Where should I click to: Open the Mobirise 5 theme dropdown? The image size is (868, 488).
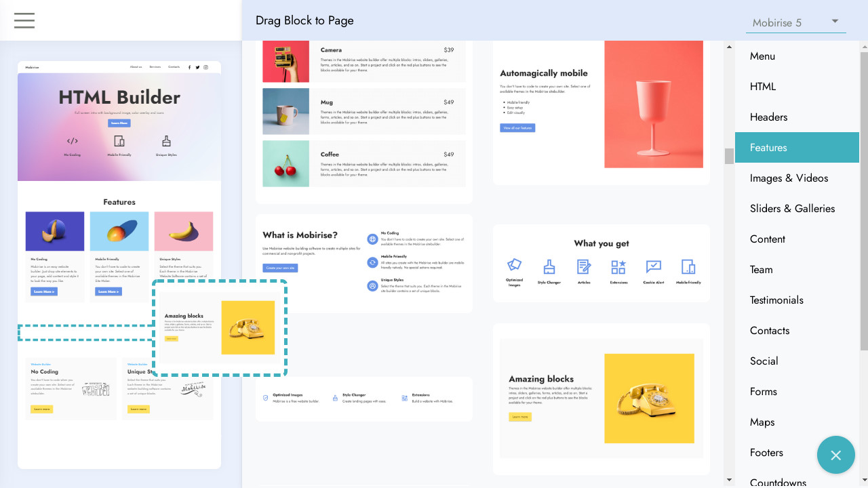tap(795, 22)
